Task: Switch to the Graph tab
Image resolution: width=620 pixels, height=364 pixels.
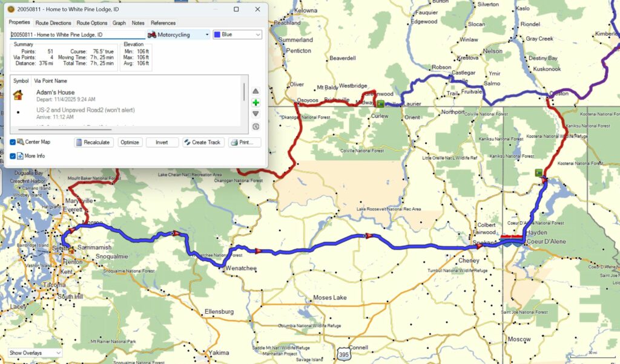Action: [119, 23]
